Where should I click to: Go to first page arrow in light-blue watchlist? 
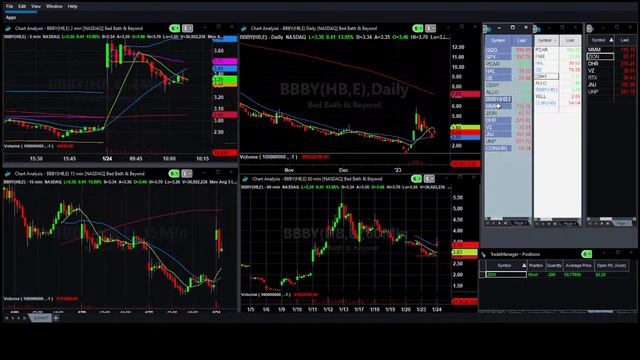click(x=488, y=223)
